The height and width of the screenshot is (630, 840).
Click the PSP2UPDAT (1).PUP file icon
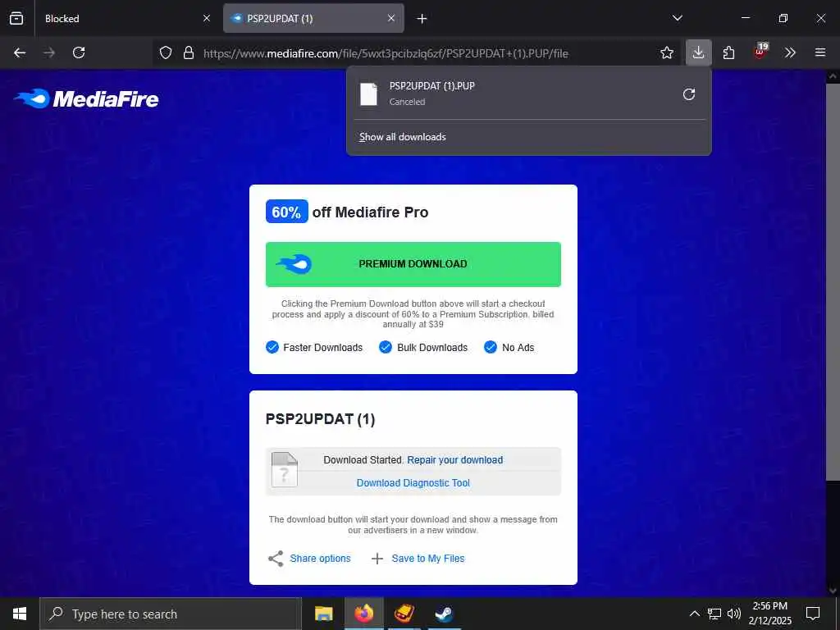(368, 94)
